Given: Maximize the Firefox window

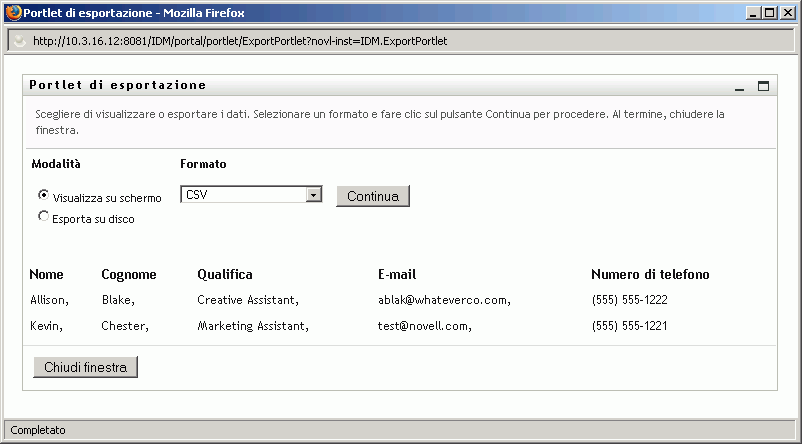Looking at the screenshot, I should [x=769, y=13].
